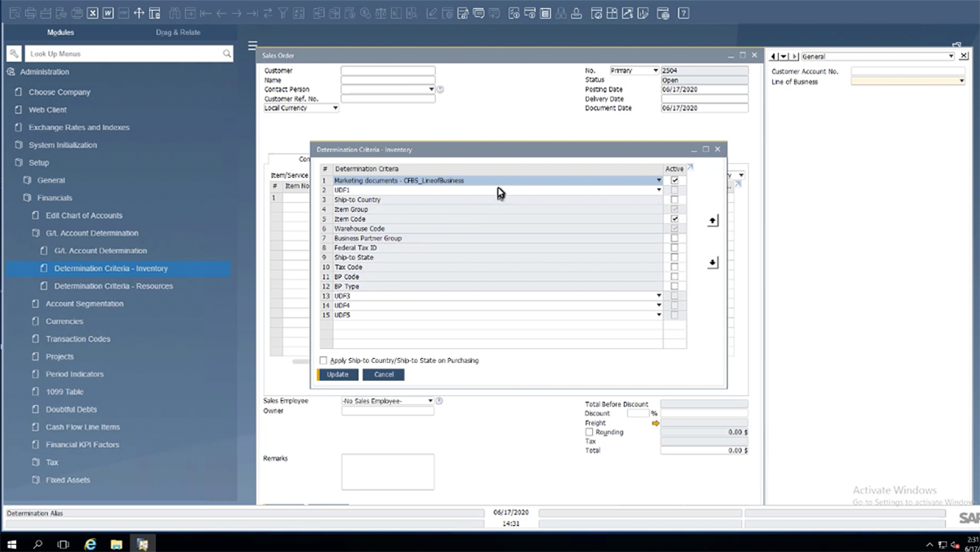Screen dimensions: 980x552
Task: Uncheck Active for Marketing documents criteria
Action: (675, 180)
